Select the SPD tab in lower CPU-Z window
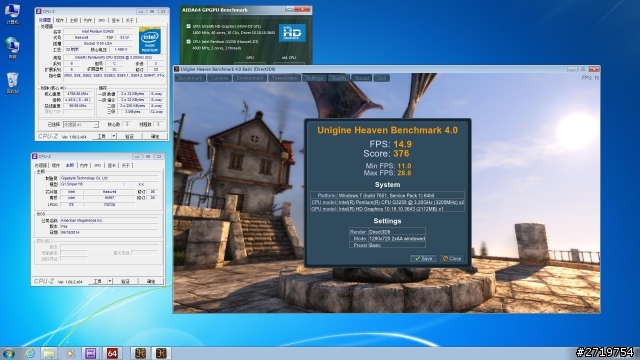This screenshot has width=640, height=360. (x=98, y=165)
